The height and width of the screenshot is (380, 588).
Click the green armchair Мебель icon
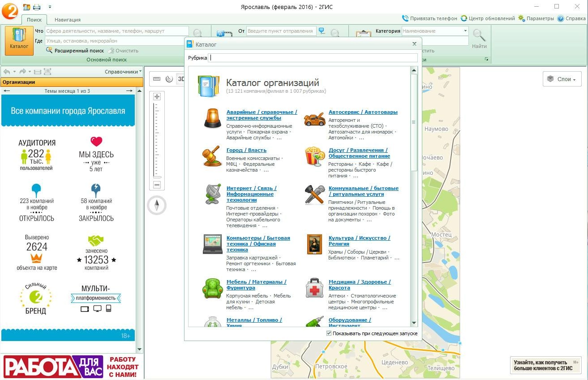coord(212,288)
